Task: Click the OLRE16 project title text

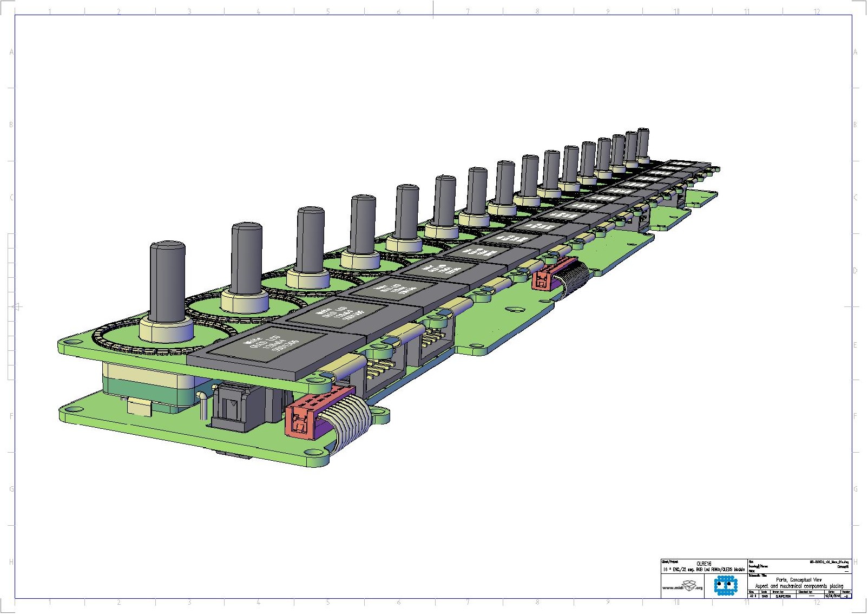Action: pos(704,564)
